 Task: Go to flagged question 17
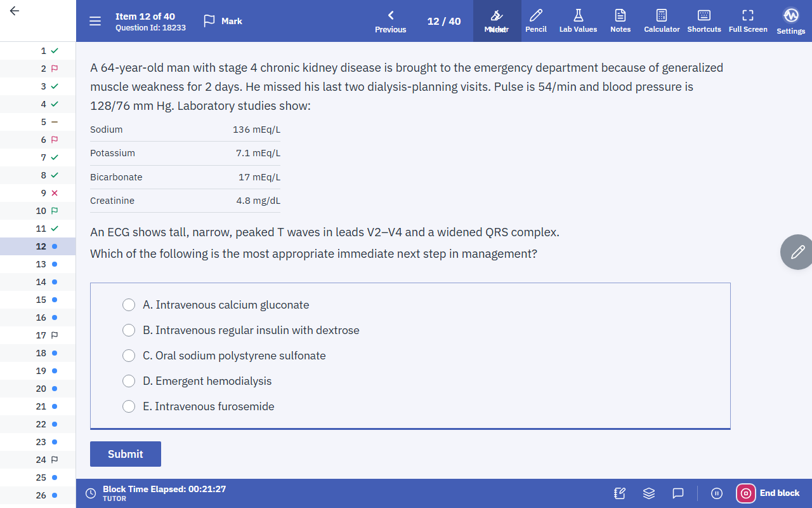pyautogui.click(x=38, y=335)
